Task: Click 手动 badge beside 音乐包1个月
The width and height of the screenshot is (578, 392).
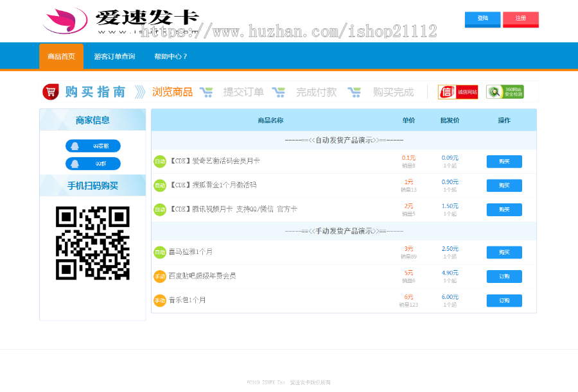Action: 160,301
